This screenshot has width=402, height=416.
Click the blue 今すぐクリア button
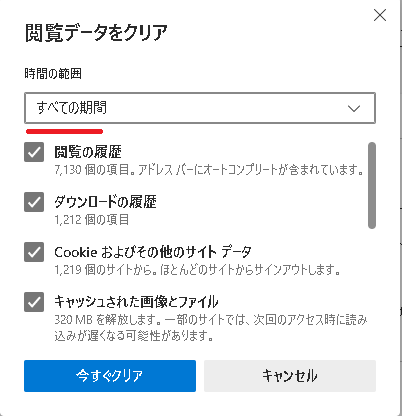110,376
